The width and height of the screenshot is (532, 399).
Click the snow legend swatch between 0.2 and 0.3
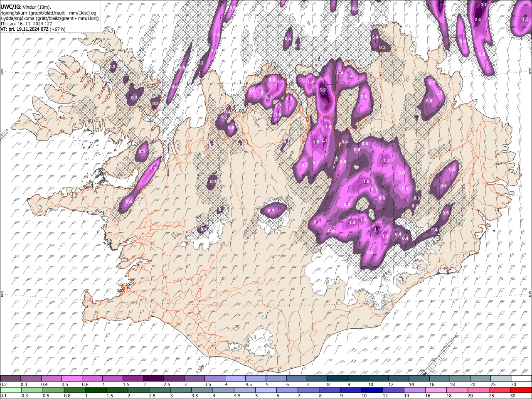[11, 378]
